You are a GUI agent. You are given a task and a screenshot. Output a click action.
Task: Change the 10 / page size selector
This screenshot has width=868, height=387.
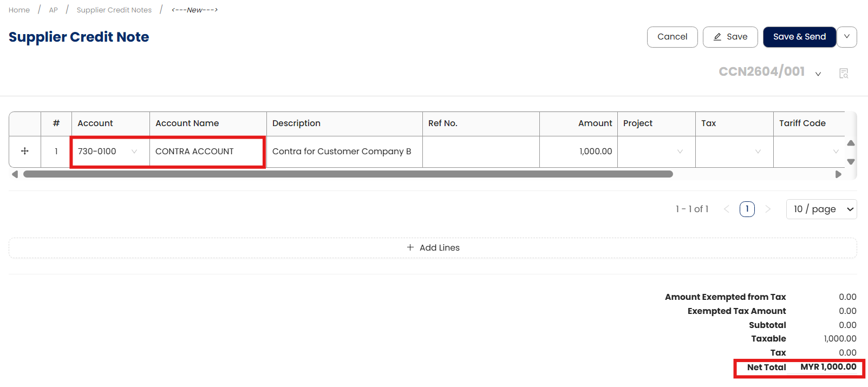pos(821,209)
